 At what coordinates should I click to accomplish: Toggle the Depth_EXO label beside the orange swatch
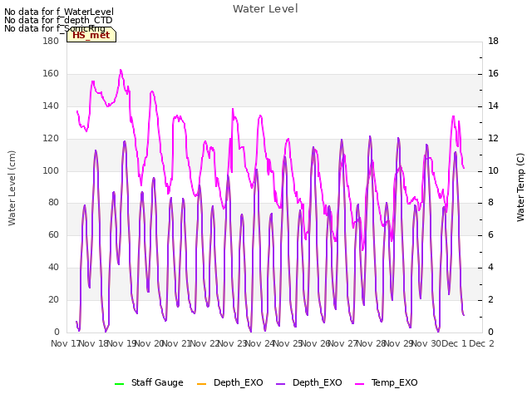[x=239, y=382]
